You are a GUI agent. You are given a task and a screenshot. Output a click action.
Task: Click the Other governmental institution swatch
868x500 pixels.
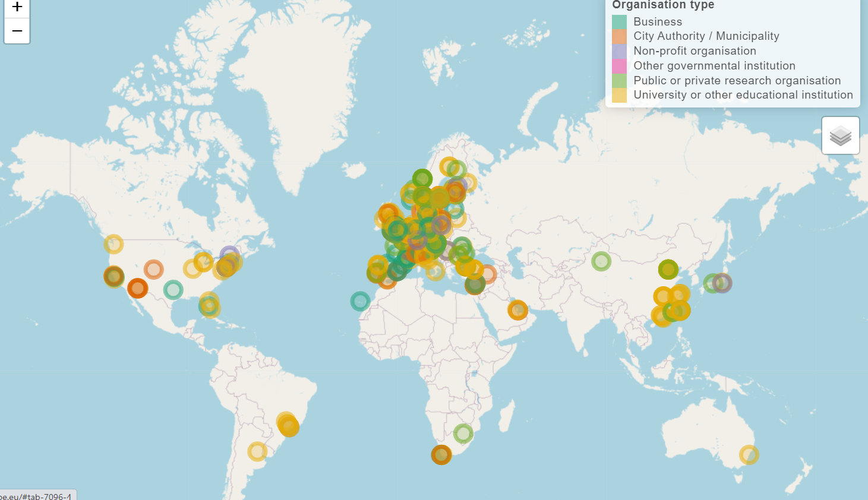619,66
